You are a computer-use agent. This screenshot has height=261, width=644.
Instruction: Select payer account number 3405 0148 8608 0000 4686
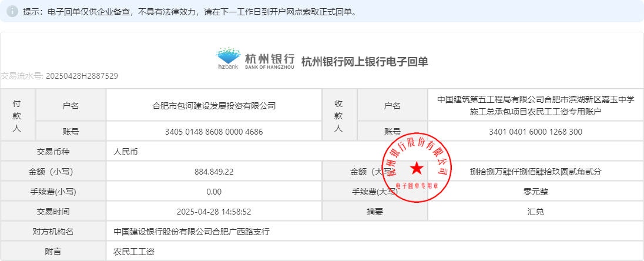[x=214, y=132]
